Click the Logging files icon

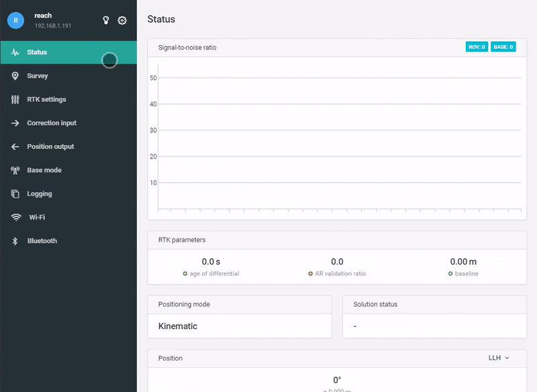pos(15,194)
